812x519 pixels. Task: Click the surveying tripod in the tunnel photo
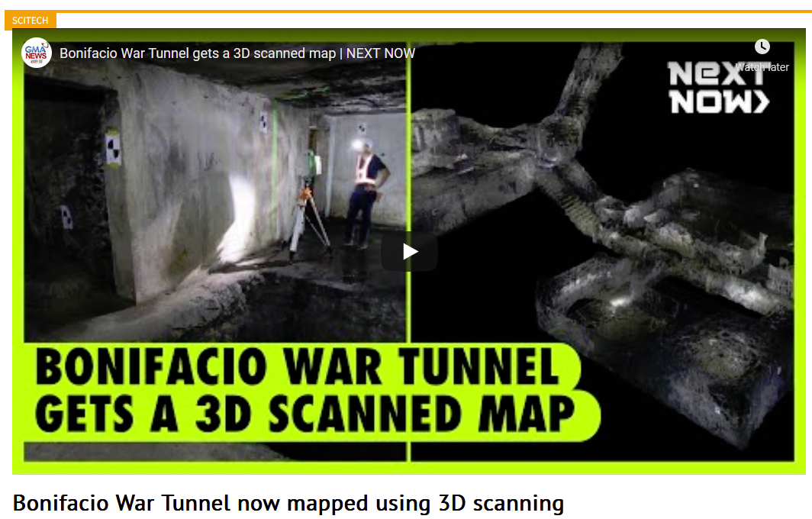308,219
